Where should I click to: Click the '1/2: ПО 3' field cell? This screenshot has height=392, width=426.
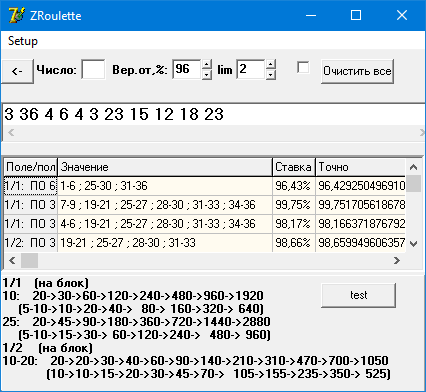click(31, 243)
